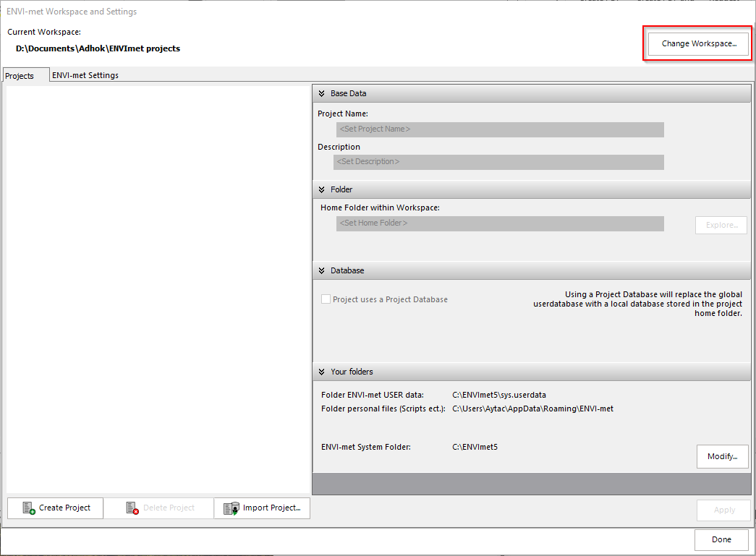The image size is (756, 556).
Task: Click the empty projects list area
Action: 158,289
